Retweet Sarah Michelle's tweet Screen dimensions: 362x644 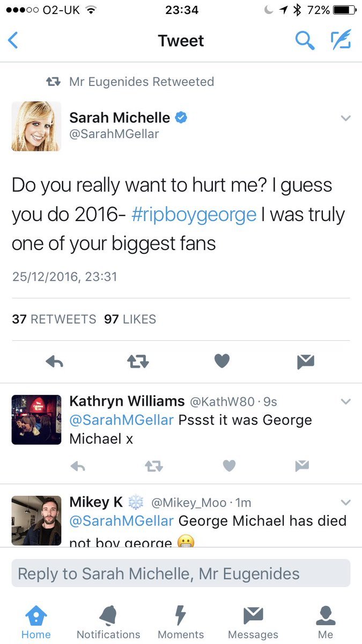click(x=138, y=361)
